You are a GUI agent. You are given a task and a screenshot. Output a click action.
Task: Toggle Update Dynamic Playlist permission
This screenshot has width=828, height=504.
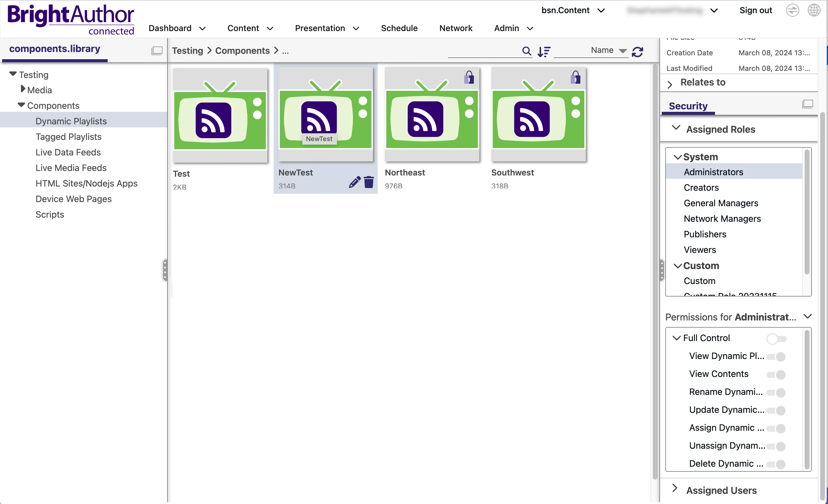point(776,410)
